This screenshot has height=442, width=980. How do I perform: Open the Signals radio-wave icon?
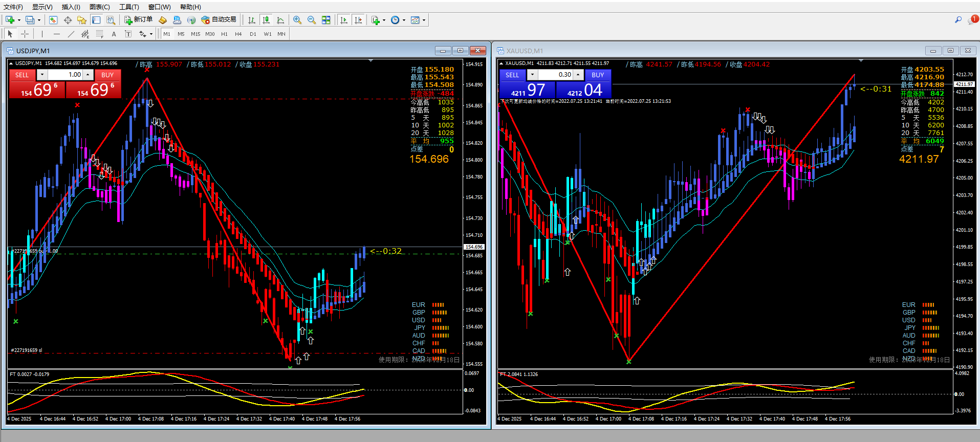tap(191, 20)
